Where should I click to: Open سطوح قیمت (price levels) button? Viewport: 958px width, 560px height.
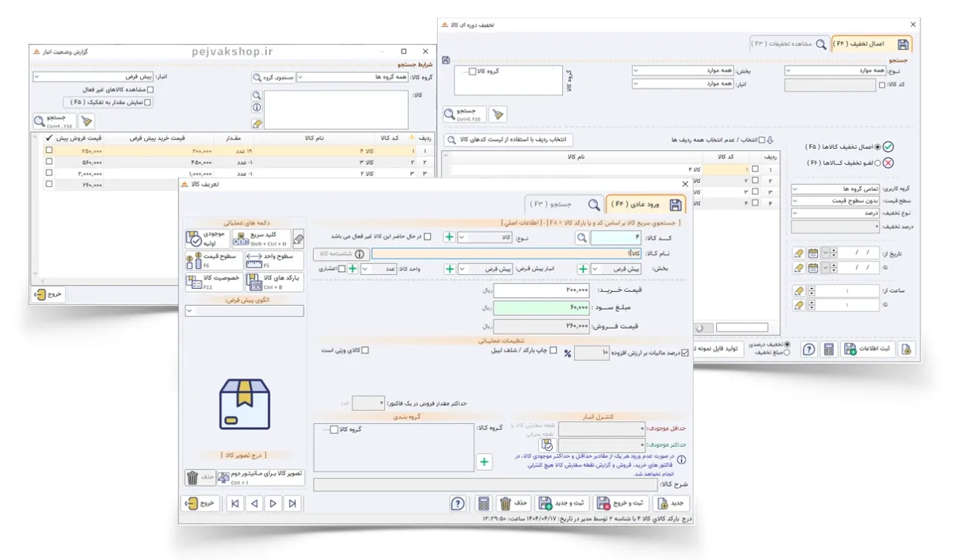pyautogui.click(x=213, y=260)
